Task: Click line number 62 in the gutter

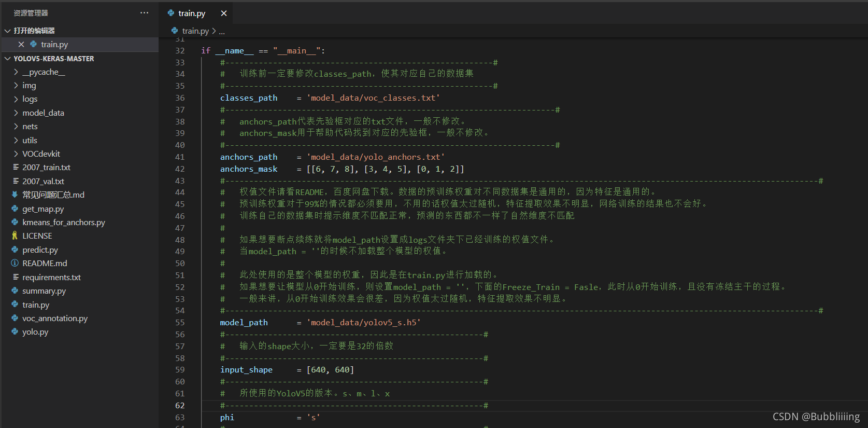Action: tap(180, 406)
